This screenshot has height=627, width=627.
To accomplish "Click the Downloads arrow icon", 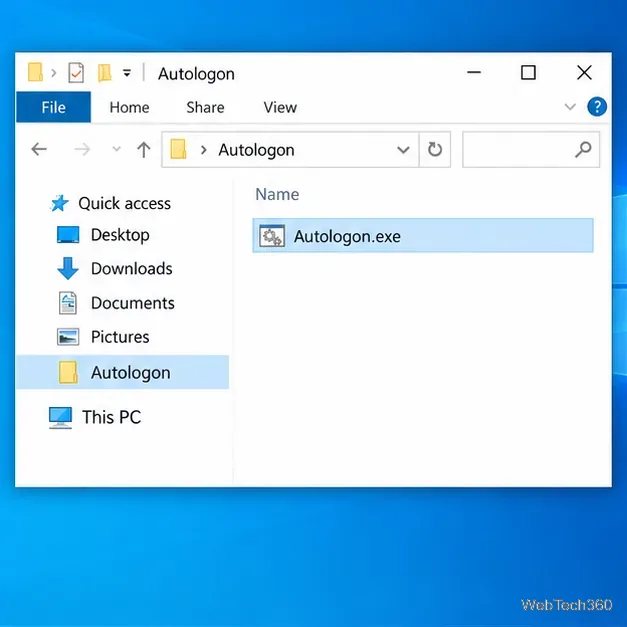I will [68, 268].
